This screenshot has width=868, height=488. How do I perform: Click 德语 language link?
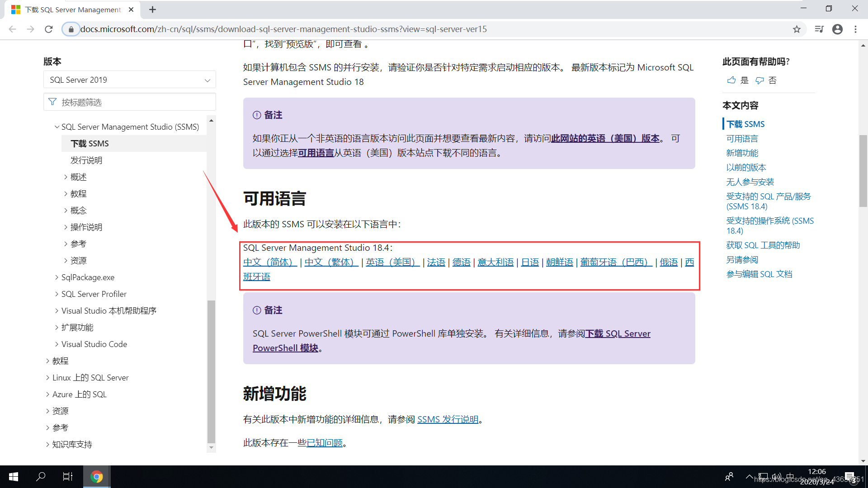point(462,263)
